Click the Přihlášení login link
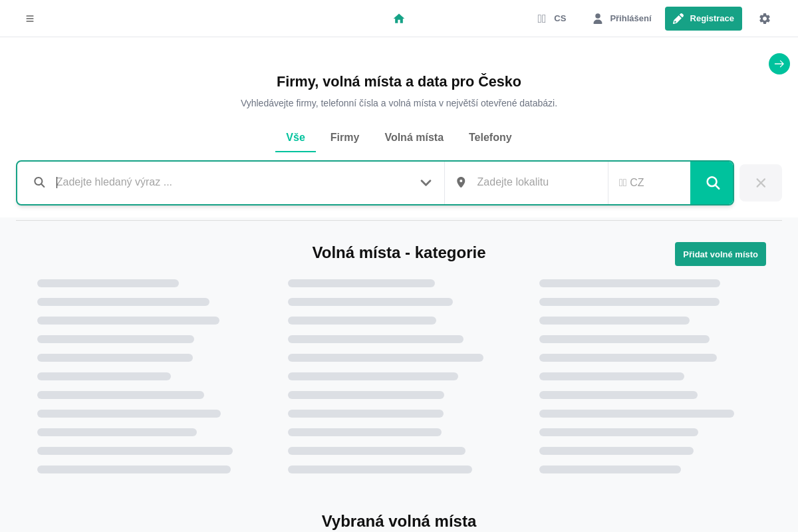 point(622,19)
